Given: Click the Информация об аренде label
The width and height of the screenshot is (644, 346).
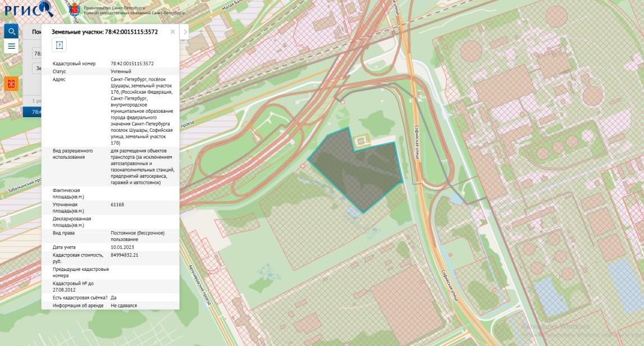Looking at the screenshot, I should 78,306.
